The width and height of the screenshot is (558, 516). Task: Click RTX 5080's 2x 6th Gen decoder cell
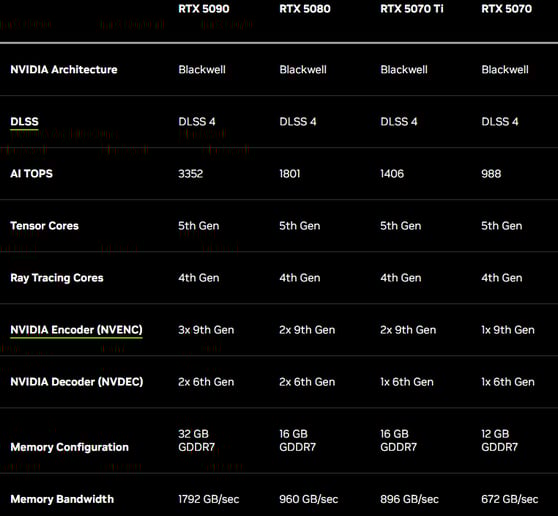point(307,382)
